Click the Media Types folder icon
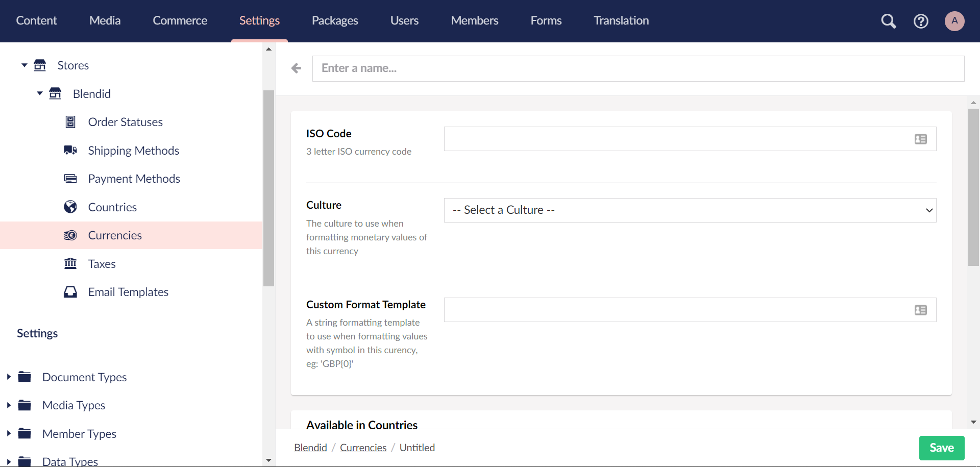The height and width of the screenshot is (467, 980). [24, 405]
